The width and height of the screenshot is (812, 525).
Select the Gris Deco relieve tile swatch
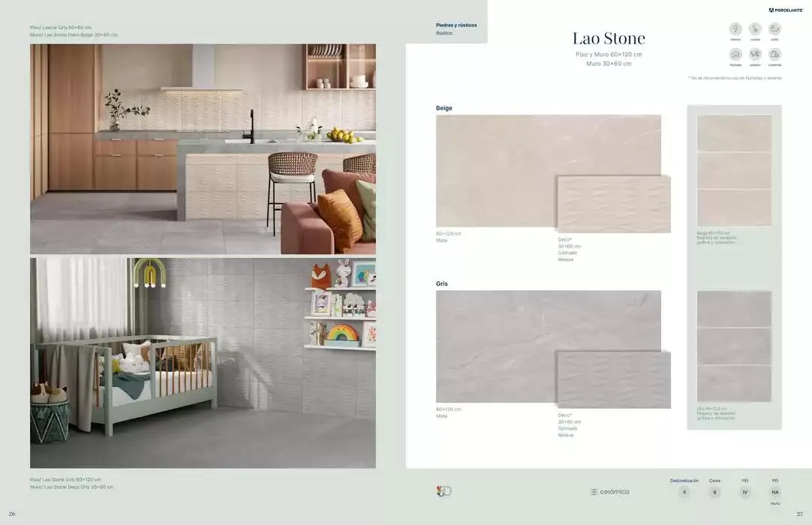pos(613,380)
